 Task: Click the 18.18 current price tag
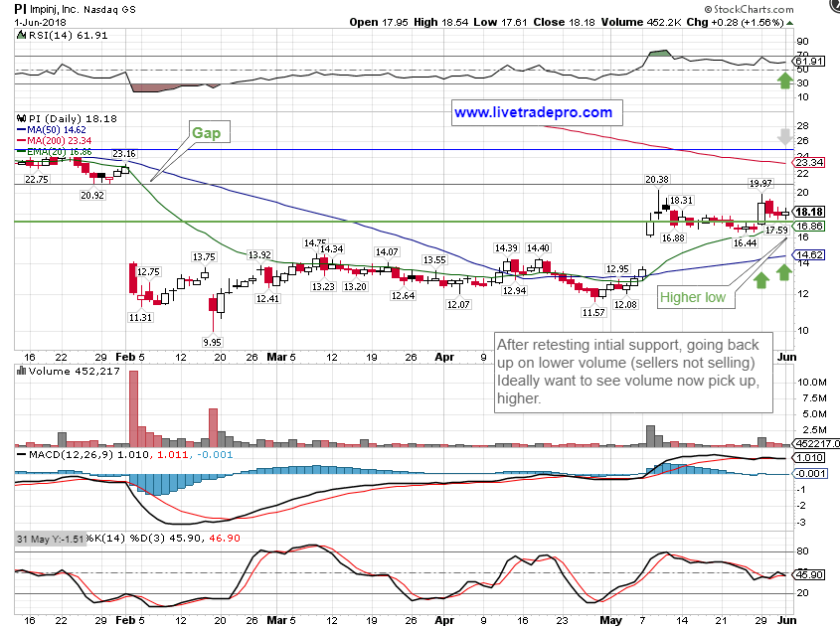[x=812, y=212]
